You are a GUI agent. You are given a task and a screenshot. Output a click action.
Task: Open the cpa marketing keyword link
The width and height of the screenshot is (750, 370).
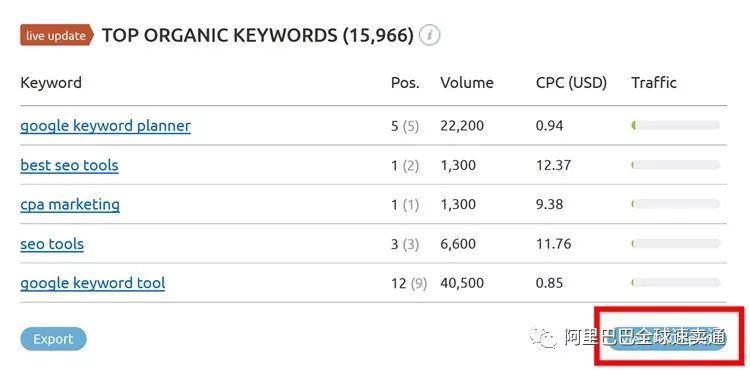pos(70,205)
